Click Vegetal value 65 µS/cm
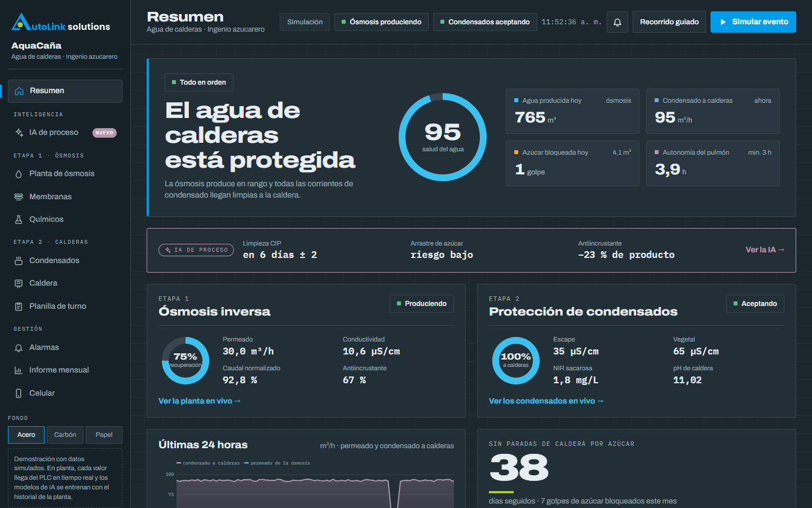Viewport: 812px width, 508px height. point(696,352)
